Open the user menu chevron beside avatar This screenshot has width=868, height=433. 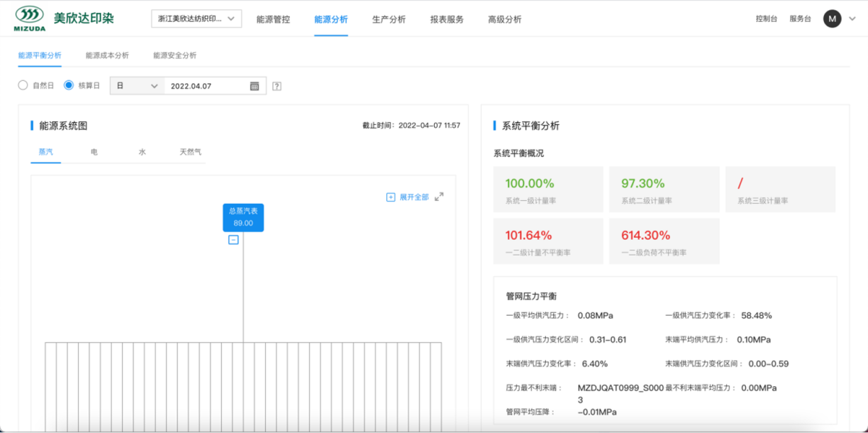(x=852, y=19)
